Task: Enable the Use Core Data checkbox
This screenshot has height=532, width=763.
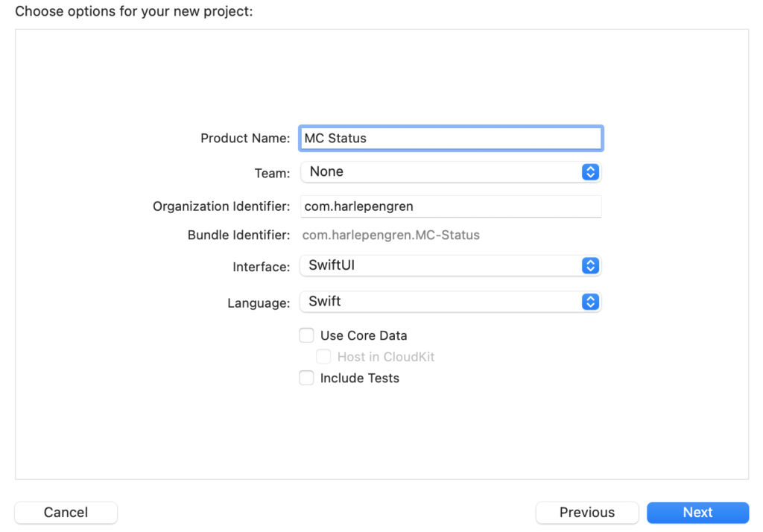Action: click(x=306, y=335)
